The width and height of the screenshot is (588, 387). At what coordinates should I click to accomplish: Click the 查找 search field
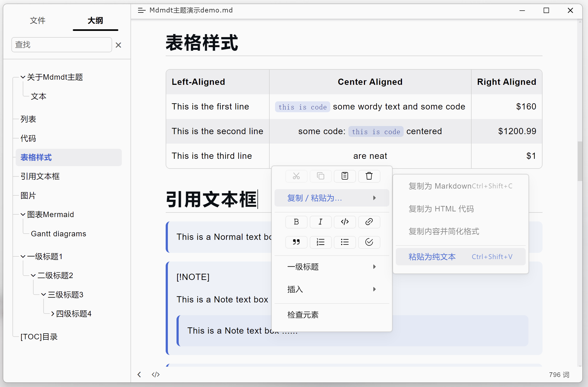point(61,45)
